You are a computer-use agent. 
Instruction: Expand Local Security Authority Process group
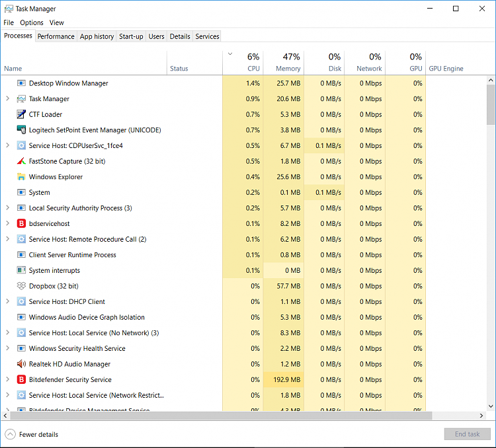click(x=7, y=207)
